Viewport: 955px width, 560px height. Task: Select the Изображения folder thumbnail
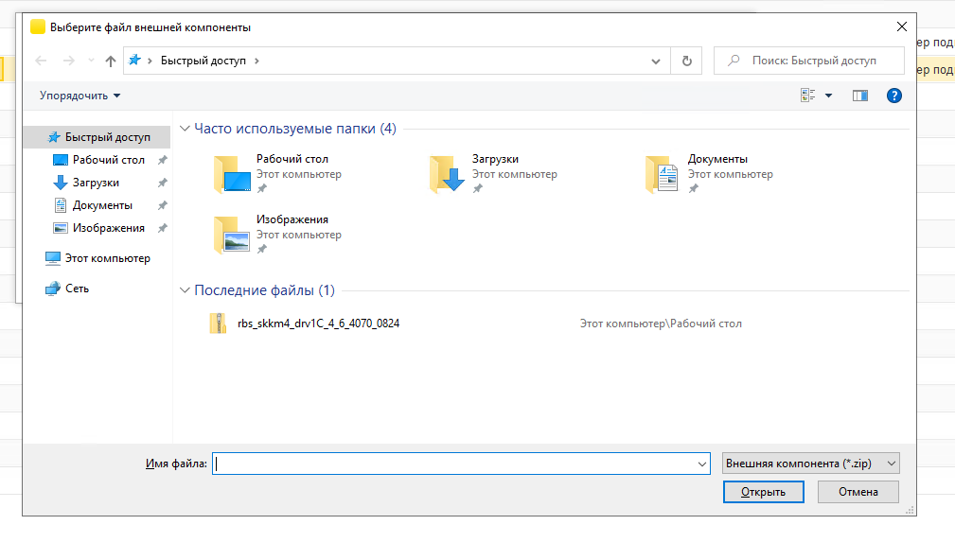click(x=232, y=235)
